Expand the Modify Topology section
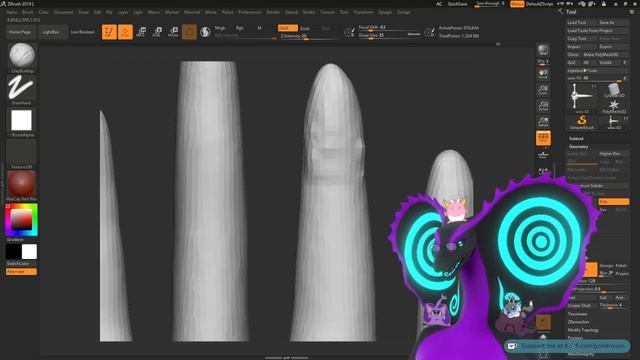The width and height of the screenshot is (640, 360). point(583,330)
